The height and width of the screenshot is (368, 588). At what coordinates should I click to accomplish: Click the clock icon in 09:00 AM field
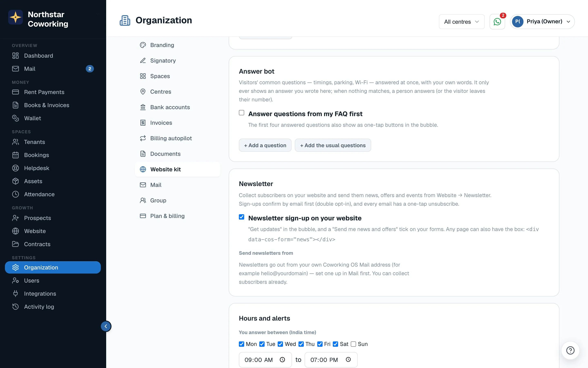[282, 359]
